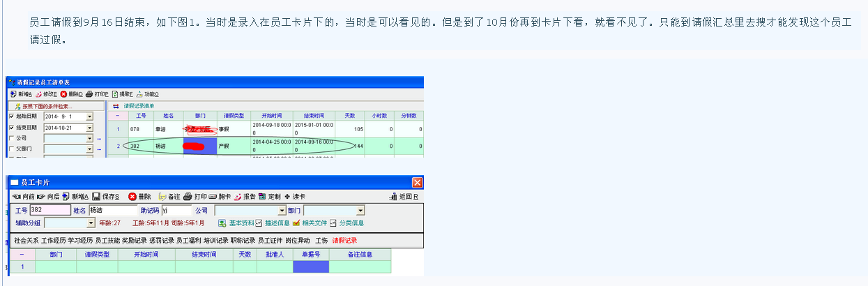Expand 部门 dropdown in employee card

(360, 210)
